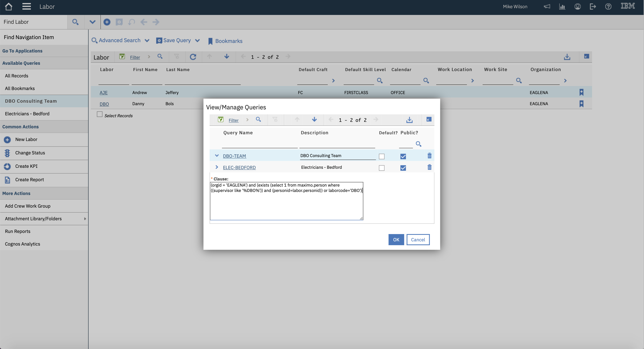Viewport: 644px width, 349px height.
Task: Expand the Advanced Search dropdown
Action: [x=147, y=40]
